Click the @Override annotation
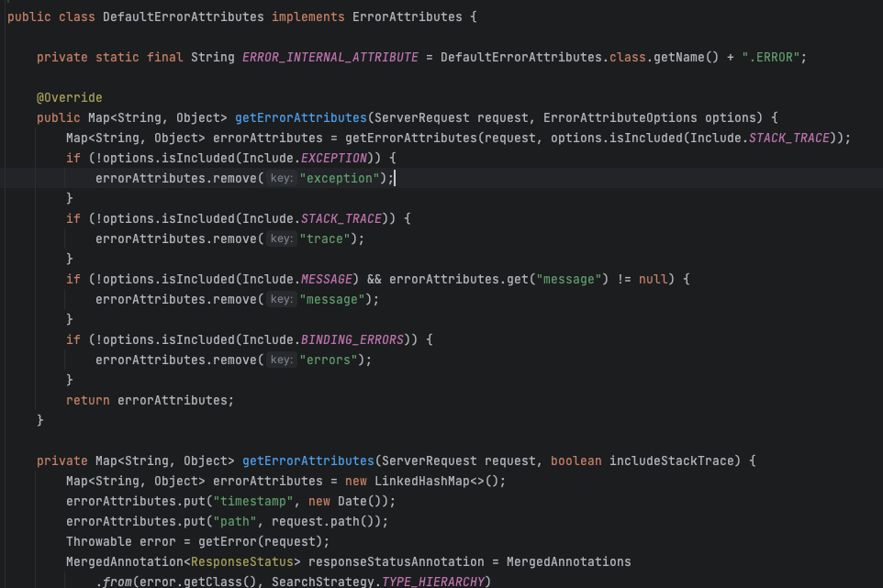The width and height of the screenshot is (883, 588). (69, 98)
